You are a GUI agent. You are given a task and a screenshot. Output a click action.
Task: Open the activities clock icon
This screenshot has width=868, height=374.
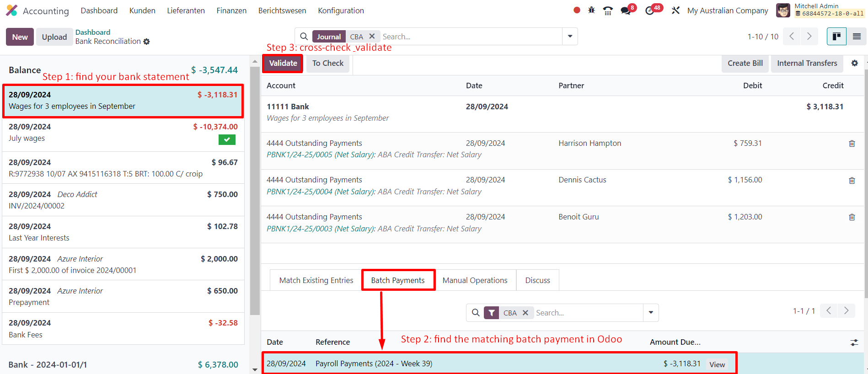pyautogui.click(x=650, y=11)
